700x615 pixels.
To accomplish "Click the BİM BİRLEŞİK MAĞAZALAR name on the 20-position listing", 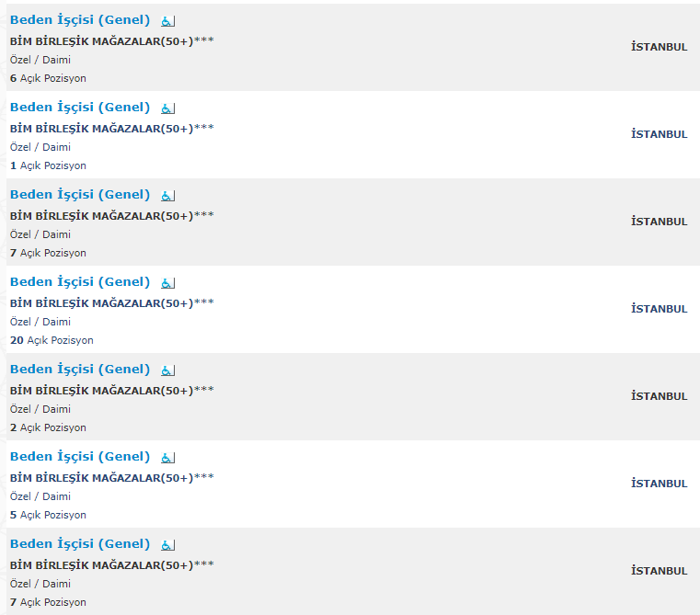I will click(x=101, y=303).
